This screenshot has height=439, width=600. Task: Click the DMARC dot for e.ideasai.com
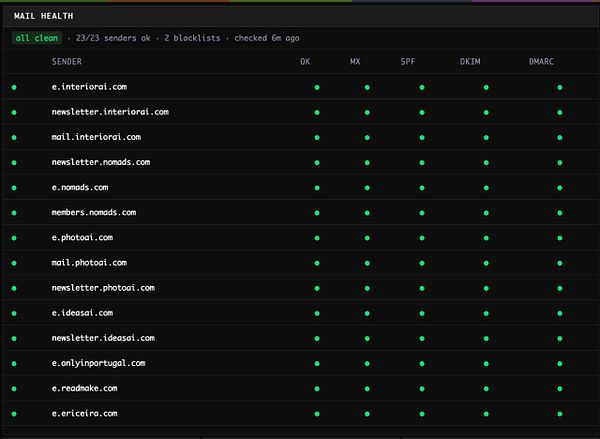pos(560,313)
